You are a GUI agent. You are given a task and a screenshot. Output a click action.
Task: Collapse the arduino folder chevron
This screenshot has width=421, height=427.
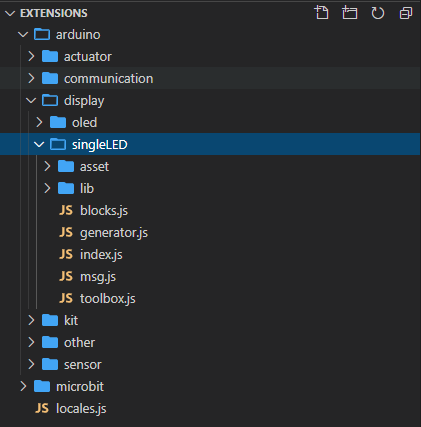(x=23, y=34)
